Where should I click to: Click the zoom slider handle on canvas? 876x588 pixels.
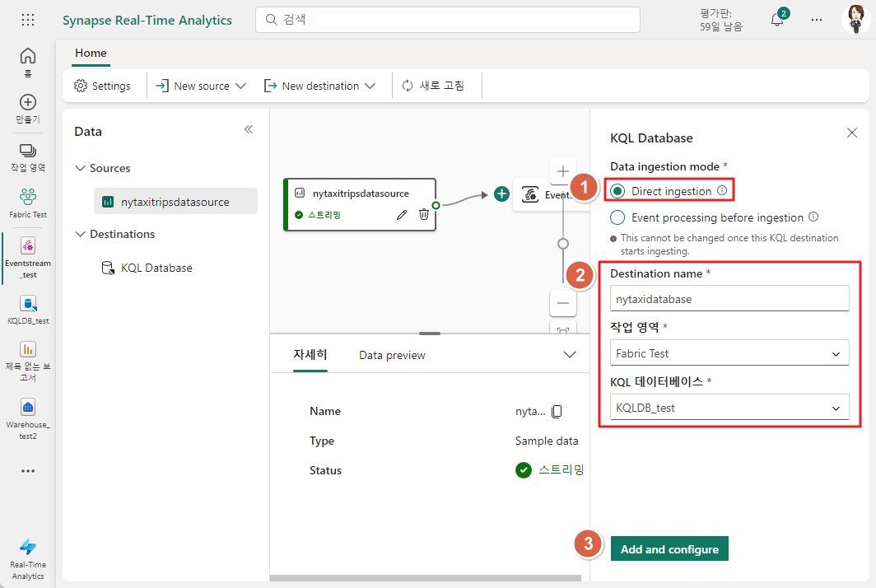[x=563, y=244]
